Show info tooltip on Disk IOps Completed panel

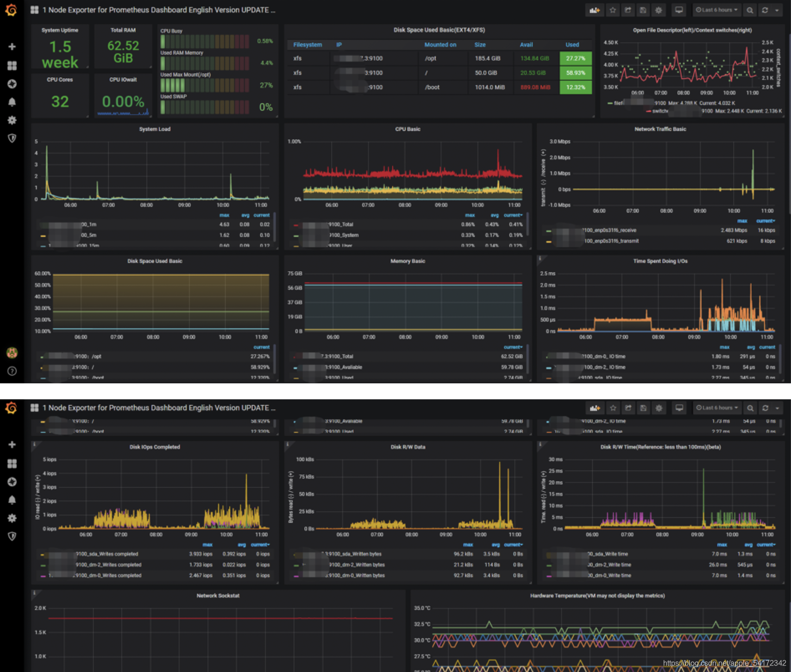click(x=34, y=444)
